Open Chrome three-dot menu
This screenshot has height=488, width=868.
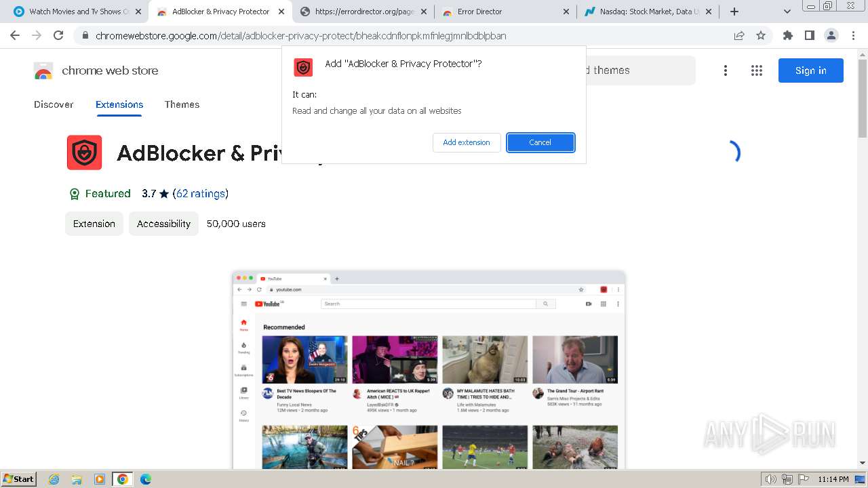pyautogui.click(x=853, y=35)
